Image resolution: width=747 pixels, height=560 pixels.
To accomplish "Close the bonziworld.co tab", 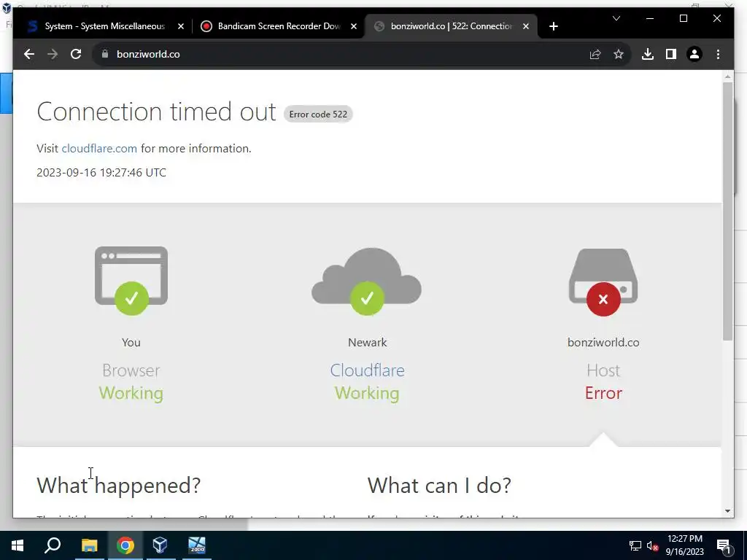I will 525,27.
